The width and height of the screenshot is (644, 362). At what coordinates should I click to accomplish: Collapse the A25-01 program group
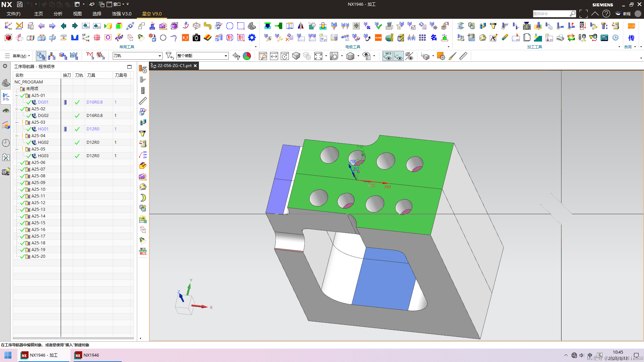pos(16,96)
